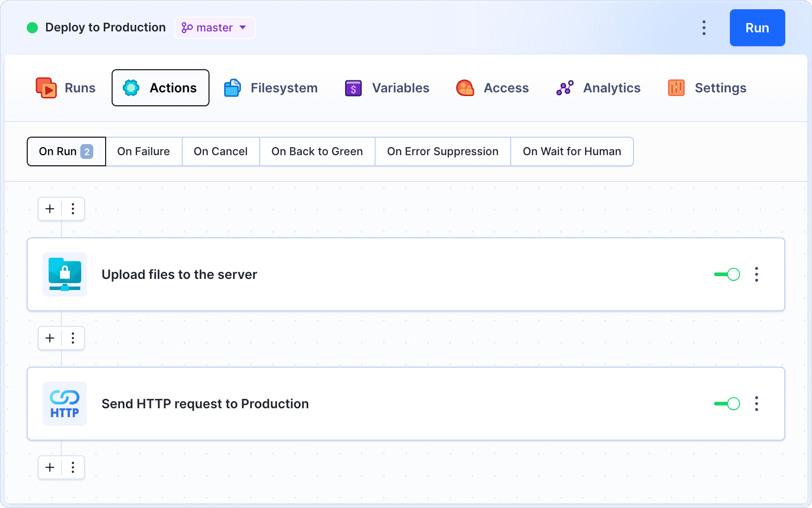The width and height of the screenshot is (812, 508).
Task: Click the Deploy to Production title
Action: click(x=105, y=28)
